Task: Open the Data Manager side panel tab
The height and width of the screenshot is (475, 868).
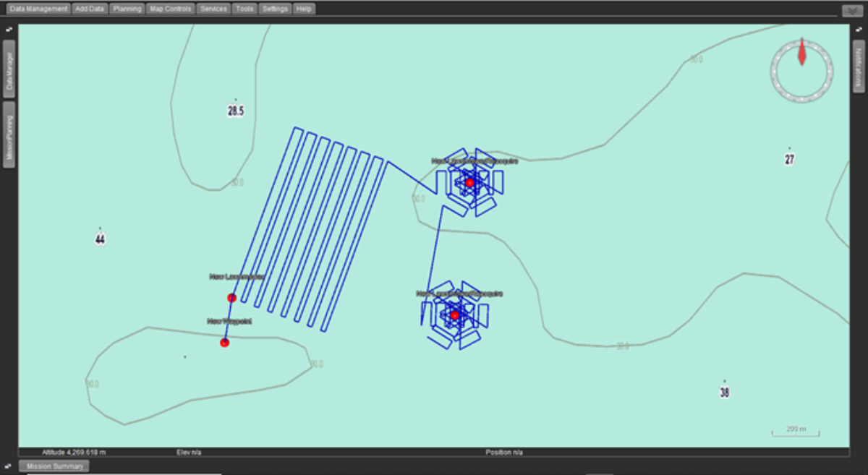Action: [x=9, y=69]
